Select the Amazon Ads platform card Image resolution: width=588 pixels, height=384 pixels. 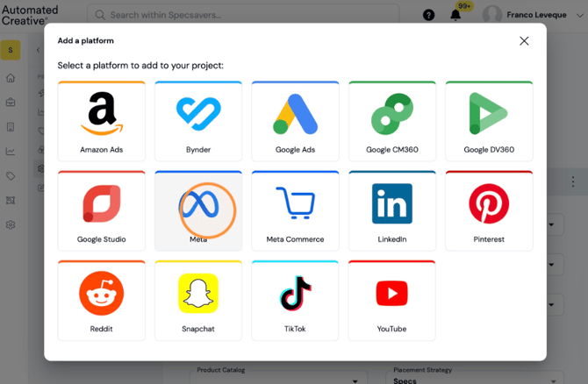pos(101,121)
